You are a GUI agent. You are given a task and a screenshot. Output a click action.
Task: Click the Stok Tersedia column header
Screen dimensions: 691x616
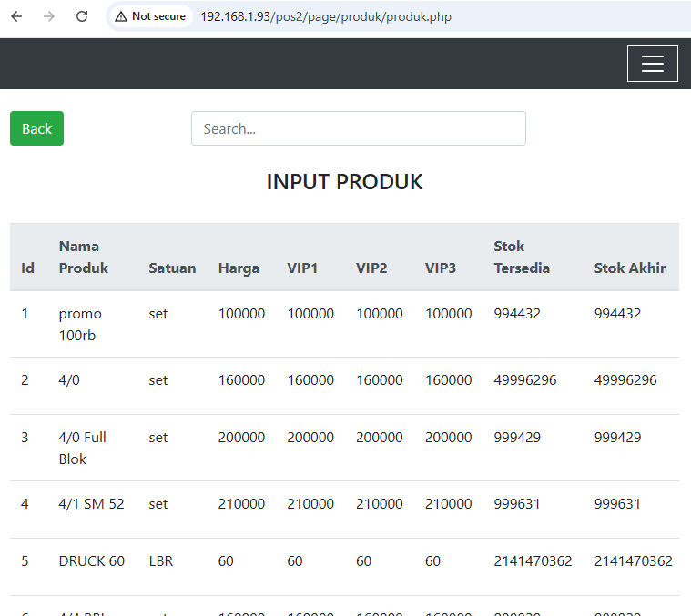pos(522,257)
